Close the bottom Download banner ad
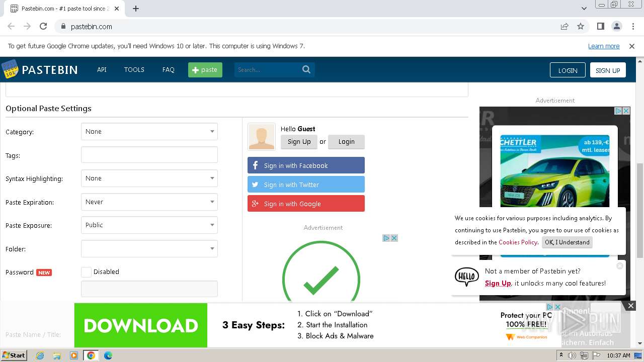 (x=630, y=306)
